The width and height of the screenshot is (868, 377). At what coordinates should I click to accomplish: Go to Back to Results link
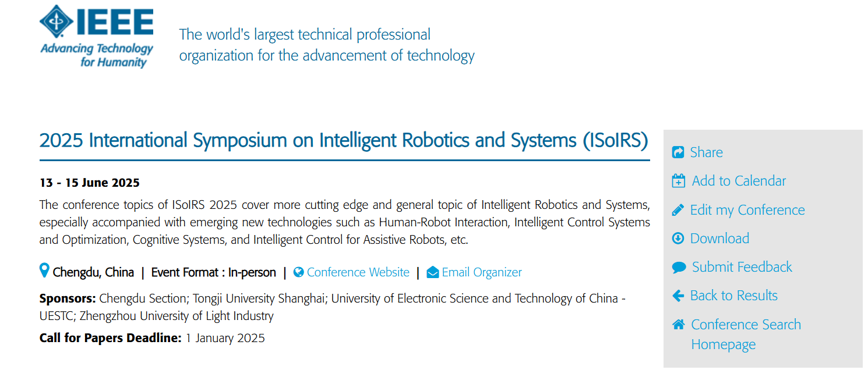pos(733,296)
